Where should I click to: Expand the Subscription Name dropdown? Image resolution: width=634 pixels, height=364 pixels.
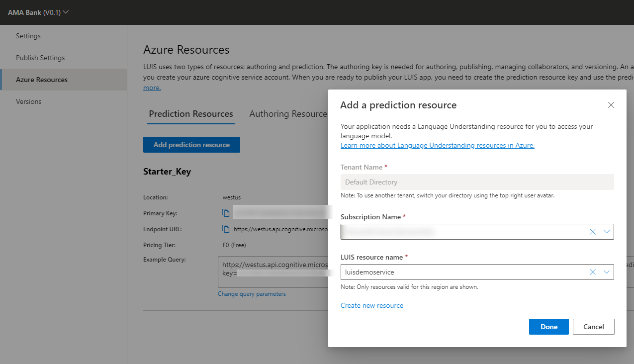606,231
